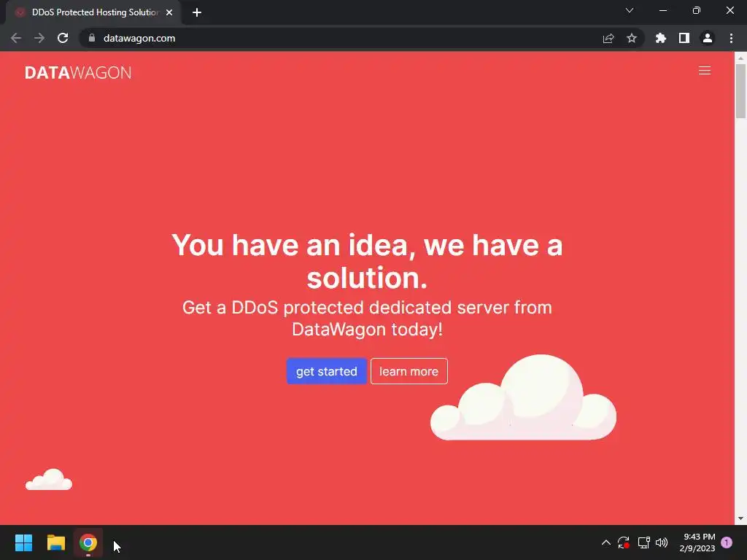Open the volume speaker tray icon

[662, 542]
